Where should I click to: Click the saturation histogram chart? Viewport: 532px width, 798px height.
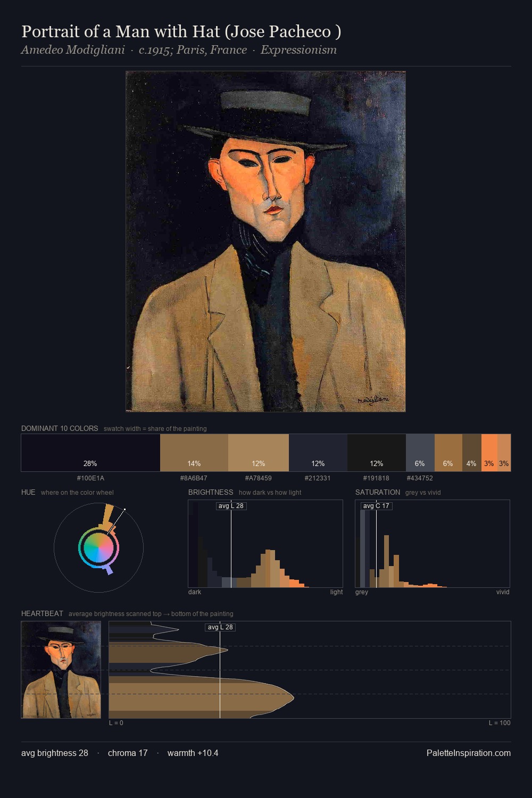433,544
